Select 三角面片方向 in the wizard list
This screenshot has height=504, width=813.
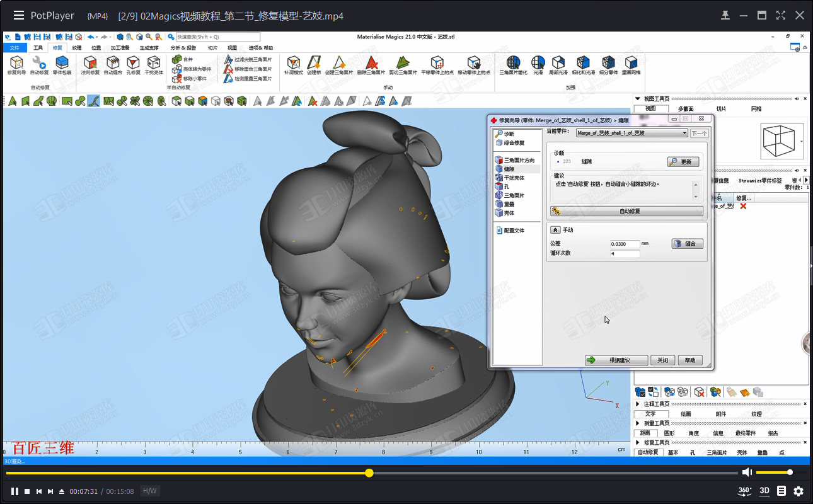(x=514, y=160)
